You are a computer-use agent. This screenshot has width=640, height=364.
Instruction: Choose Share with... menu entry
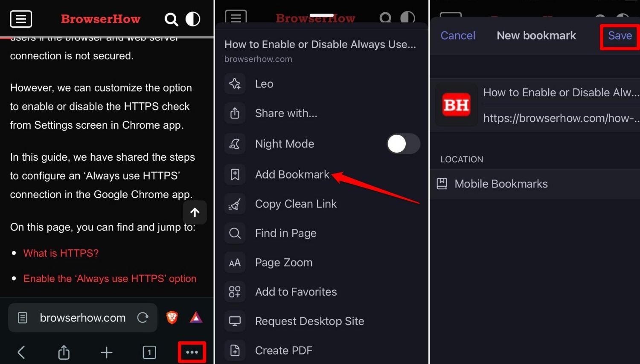tap(322, 113)
